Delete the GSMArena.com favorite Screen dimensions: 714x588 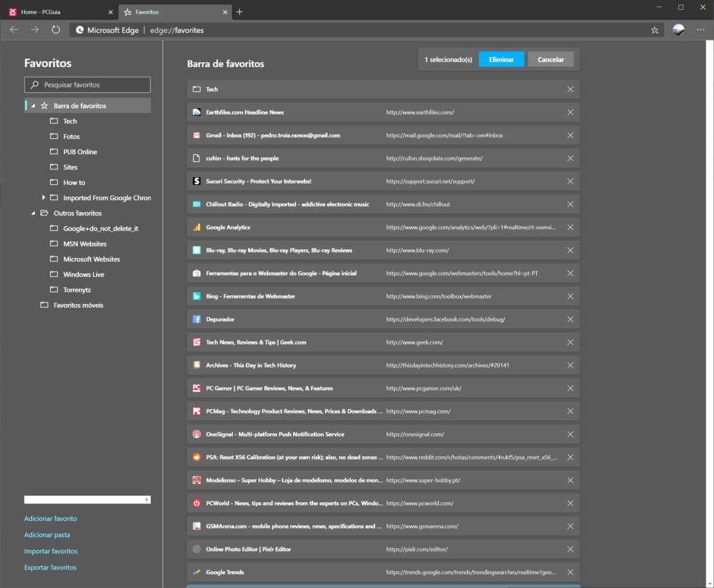(x=570, y=526)
